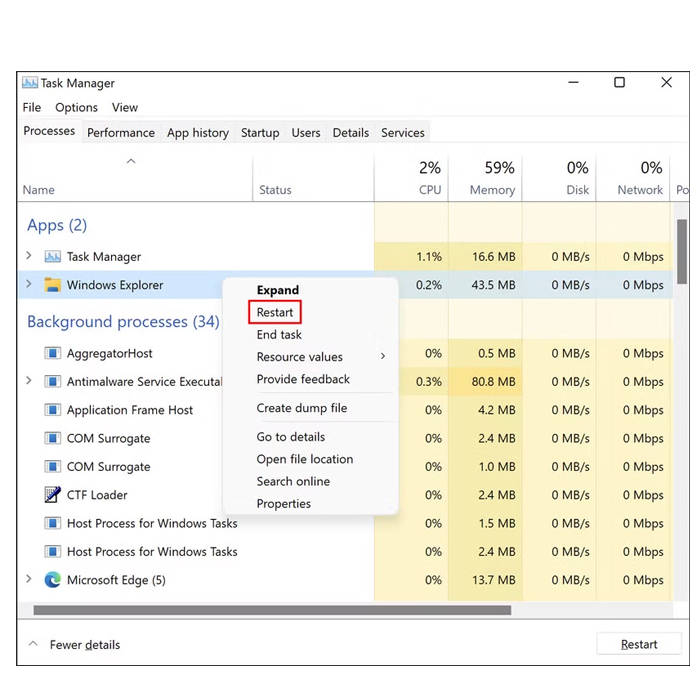Open the Resource values submenu arrow

point(383,356)
